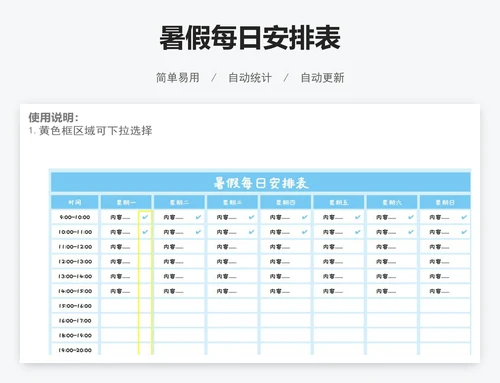Viewport: 500px width, 383px height.
Task: Select the 19:00-20:00 time cell
Action: [75, 349]
